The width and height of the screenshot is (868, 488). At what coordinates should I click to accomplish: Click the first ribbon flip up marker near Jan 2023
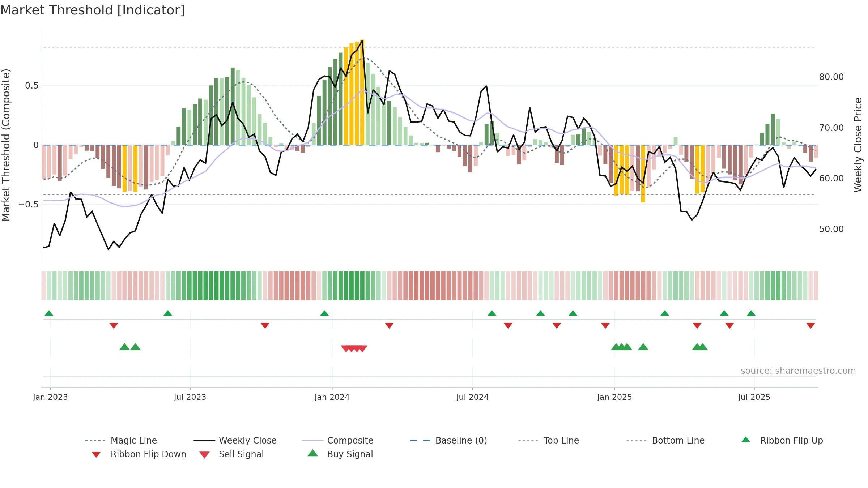click(x=49, y=313)
